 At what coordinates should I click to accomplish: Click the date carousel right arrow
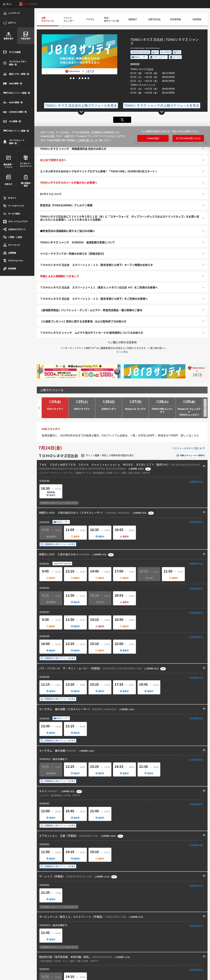[x=205, y=408]
